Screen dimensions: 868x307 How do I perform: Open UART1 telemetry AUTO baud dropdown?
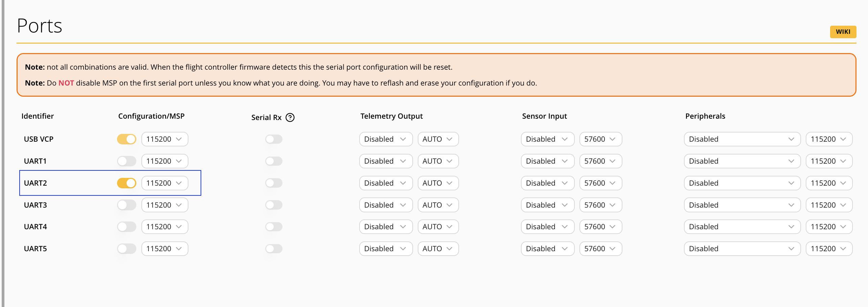pos(438,161)
